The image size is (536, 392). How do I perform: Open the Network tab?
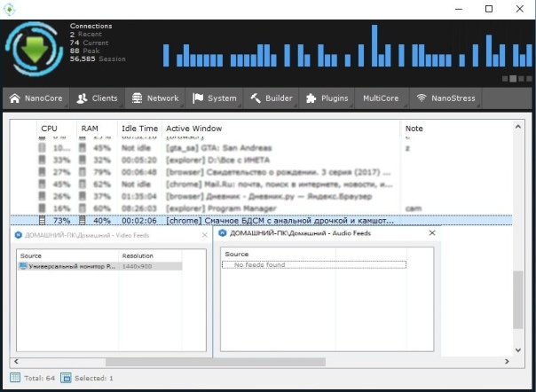point(155,98)
